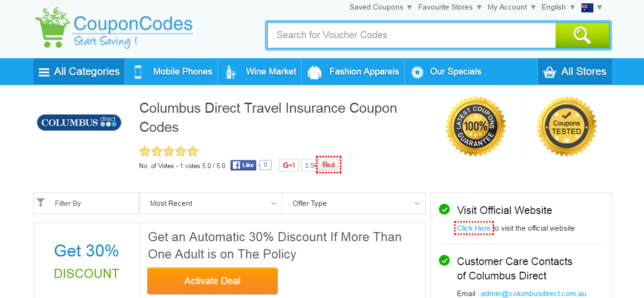Open the All Categories menu
Screen dimensions: 644x298
(x=79, y=72)
